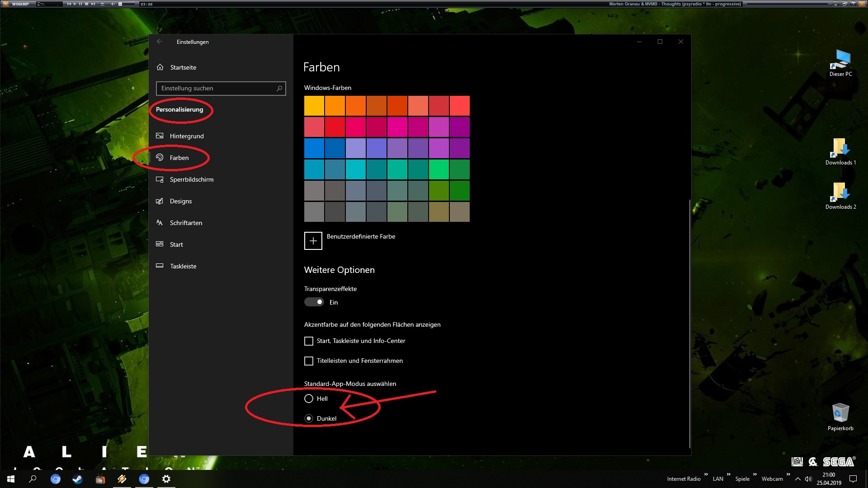Open Dieser PC desktop icon
This screenshot has height=488, width=868.
(840, 60)
